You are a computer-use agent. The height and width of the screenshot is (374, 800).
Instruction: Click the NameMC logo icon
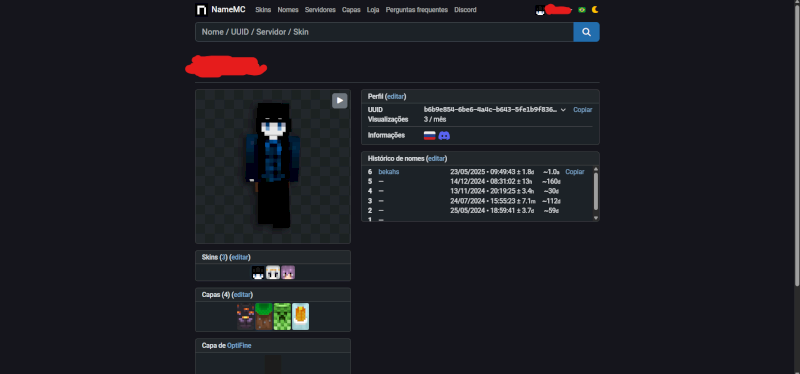pyautogui.click(x=202, y=10)
